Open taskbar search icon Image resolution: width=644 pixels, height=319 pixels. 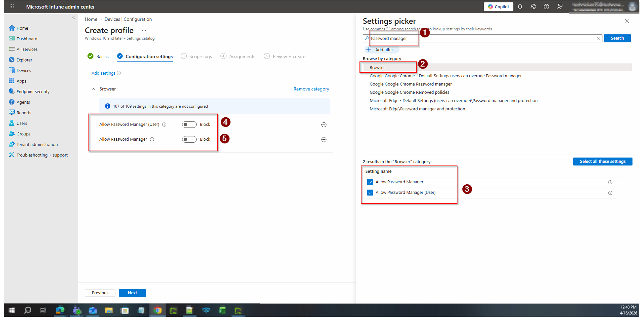27,310
